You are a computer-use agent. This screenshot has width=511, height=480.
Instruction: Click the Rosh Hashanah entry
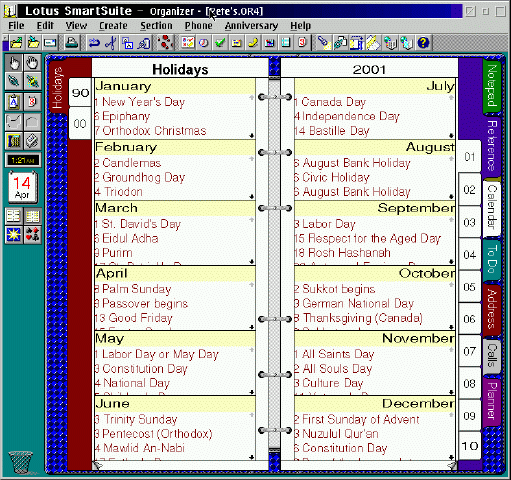tap(343, 253)
